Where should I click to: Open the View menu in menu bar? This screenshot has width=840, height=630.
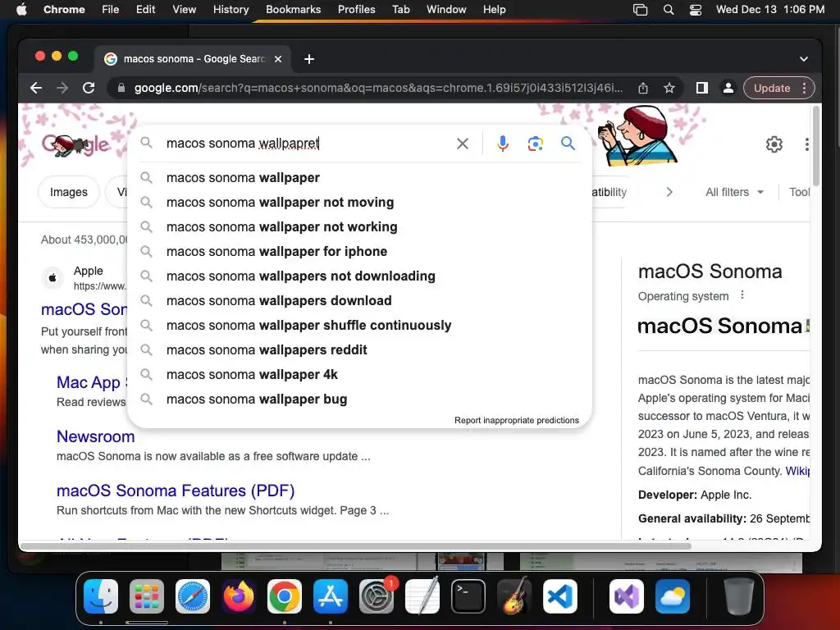tap(184, 10)
